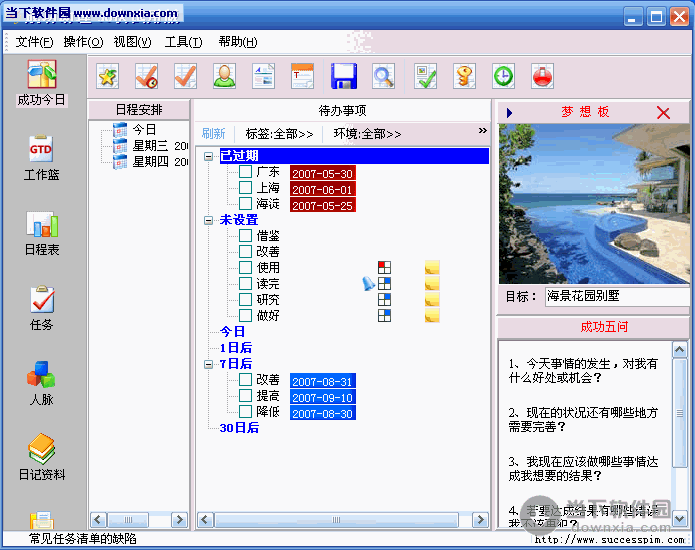Click the 刷新 refresh link

[x=213, y=133]
